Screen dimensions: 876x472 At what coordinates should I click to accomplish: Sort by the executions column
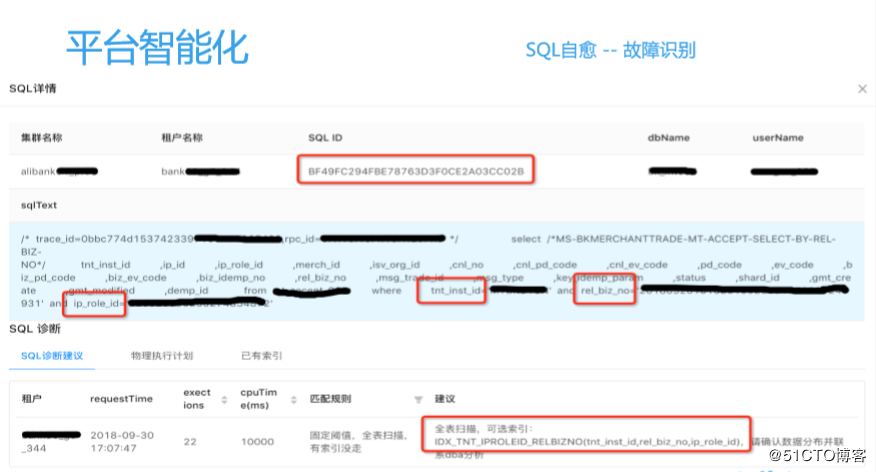click(x=224, y=399)
